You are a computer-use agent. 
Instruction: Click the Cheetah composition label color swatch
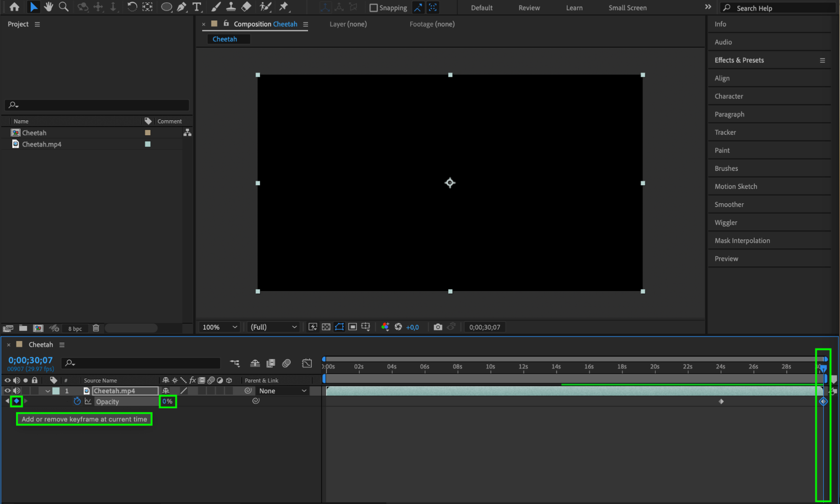[x=147, y=133]
